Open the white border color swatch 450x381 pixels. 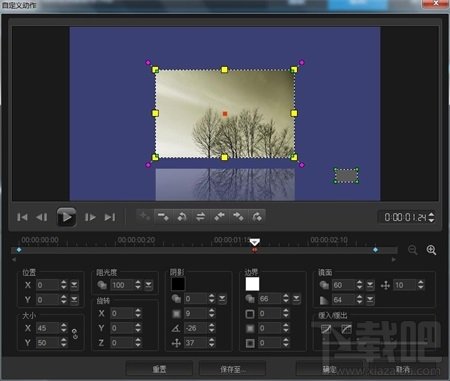click(x=252, y=284)
